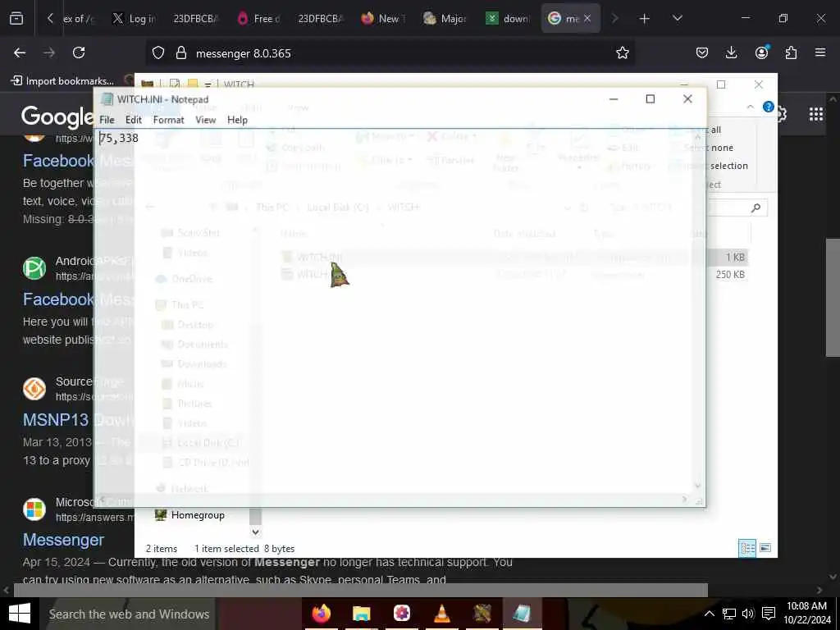The width and height of the screenshot is (840, 630).
Task: Expand the list-all-tabs dropdown arrow
Action: pyautogui.click(x=677, y=19)
